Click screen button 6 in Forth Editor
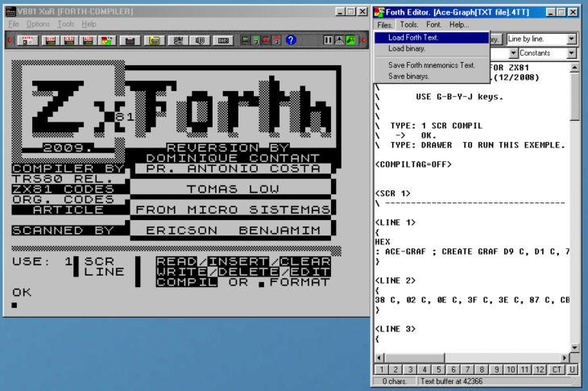The image size is (588, 391). 453,369
